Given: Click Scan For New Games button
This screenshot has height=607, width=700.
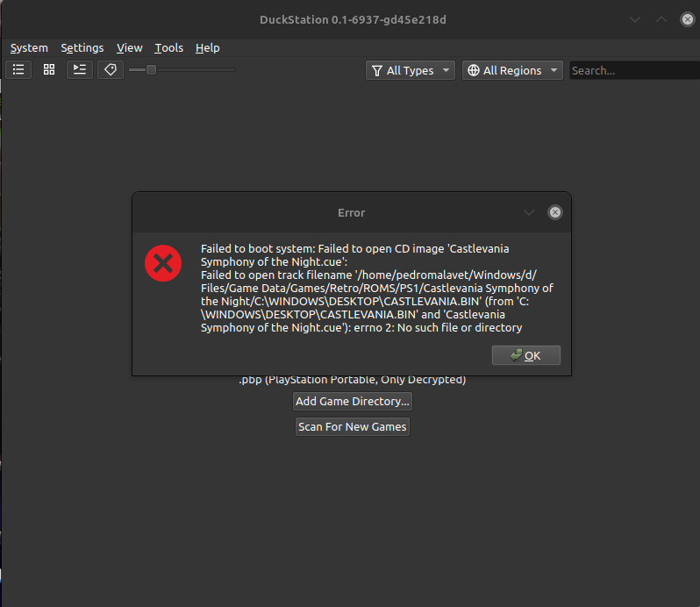Looking at the screenshot, I should 352,426.
